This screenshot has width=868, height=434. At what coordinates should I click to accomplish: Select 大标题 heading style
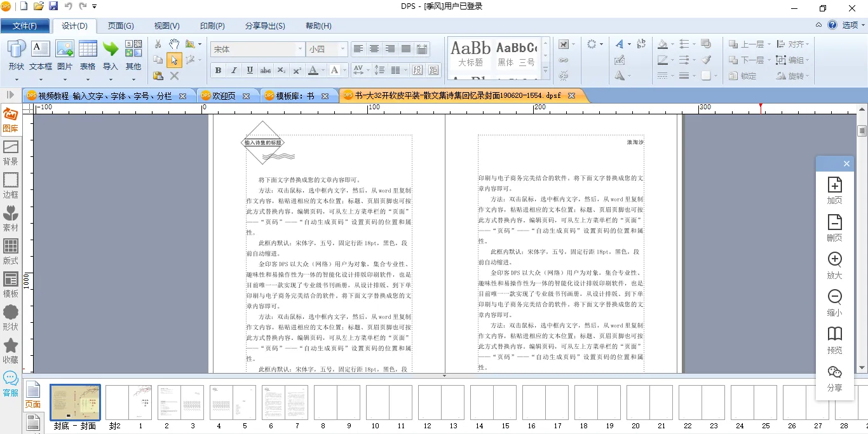[x=470, y=54]
